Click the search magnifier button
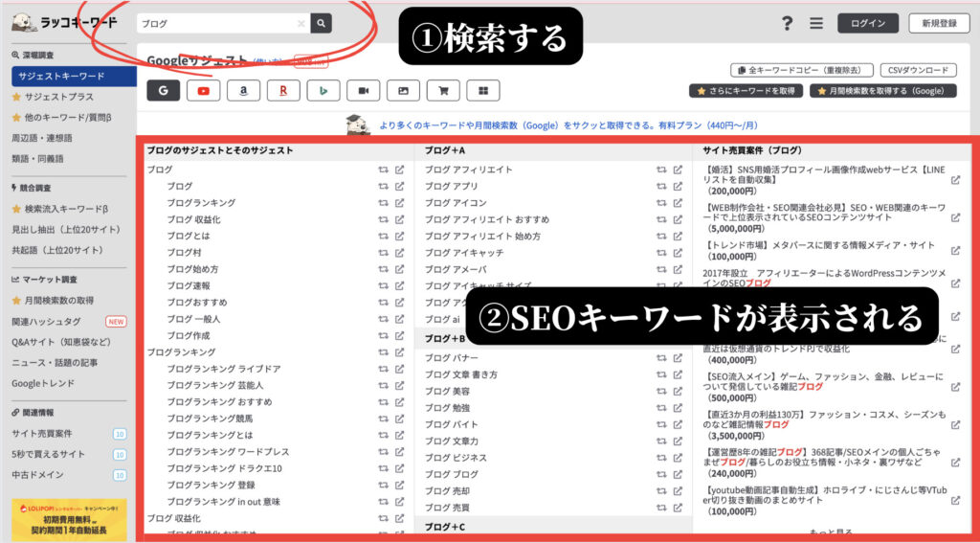Screen dimensions: 980x543 click(322, 23)
